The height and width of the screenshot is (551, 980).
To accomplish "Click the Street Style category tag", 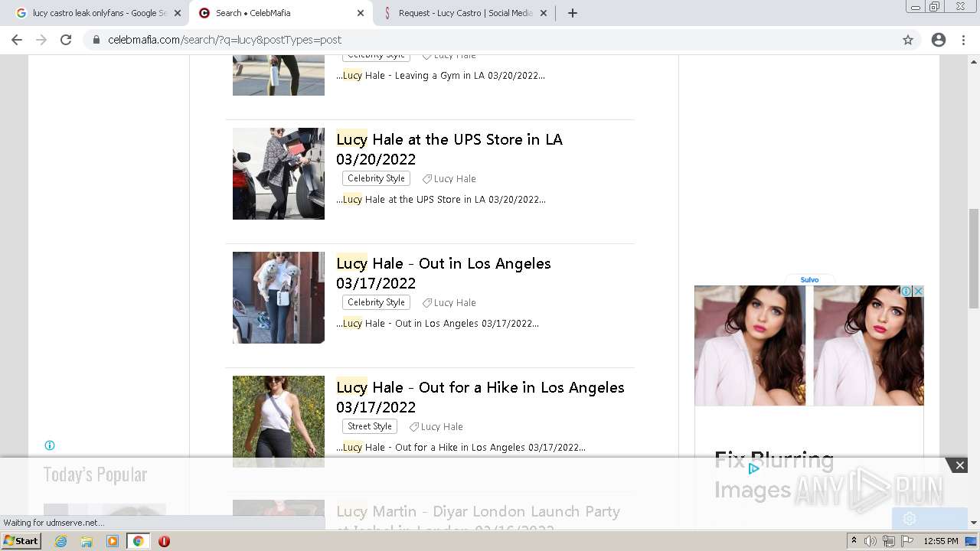I will click(x=369, y=426).
